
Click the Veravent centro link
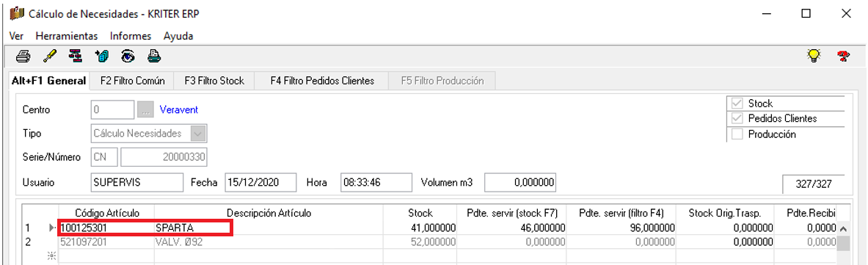[x=179, y=110]
